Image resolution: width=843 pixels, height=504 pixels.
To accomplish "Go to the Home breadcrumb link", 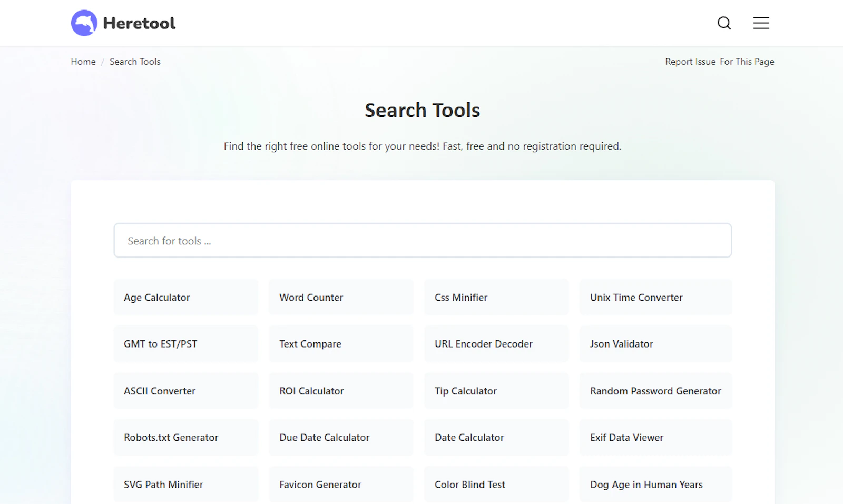I will tap(83, 62).
